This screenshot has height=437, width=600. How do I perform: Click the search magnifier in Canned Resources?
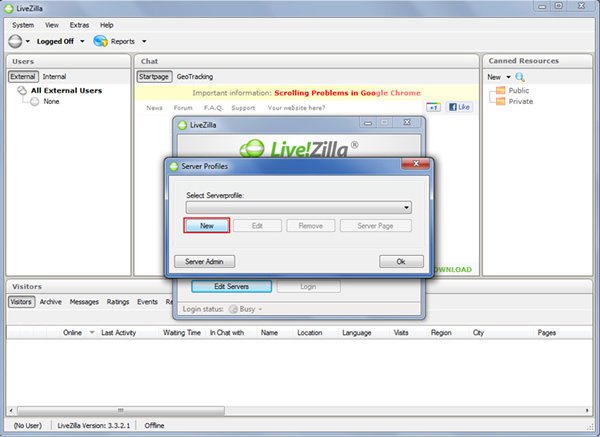point(520,77)
